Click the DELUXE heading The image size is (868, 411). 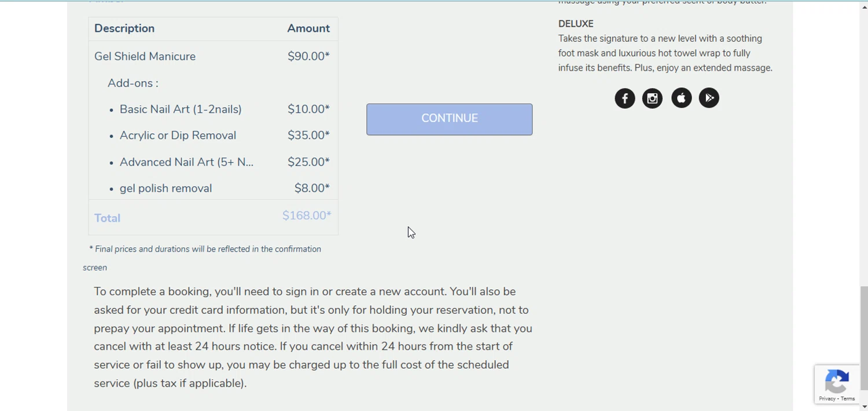coord(576,24)
